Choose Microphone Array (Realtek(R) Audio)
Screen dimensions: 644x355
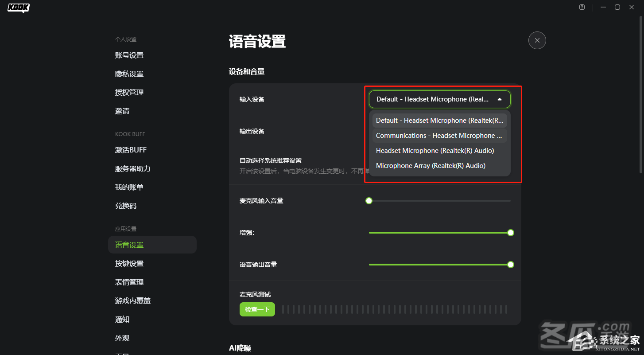[440, 166]
